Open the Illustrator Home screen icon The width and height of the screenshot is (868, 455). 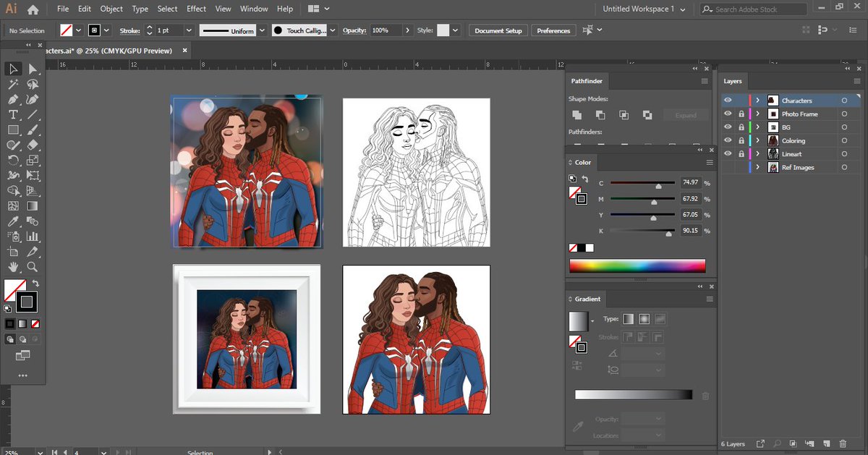point(33,9)
